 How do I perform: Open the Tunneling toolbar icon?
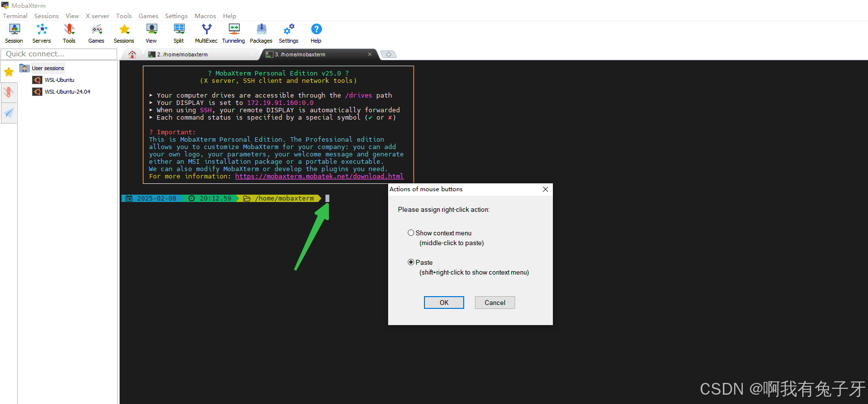(x=234, y=29)
